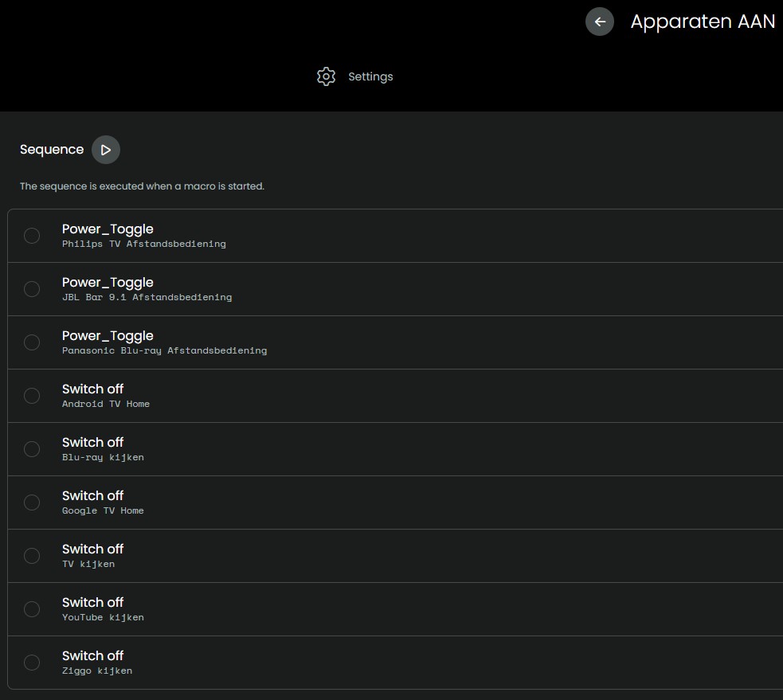Open the Settings tab

click(x=370, y=76)
